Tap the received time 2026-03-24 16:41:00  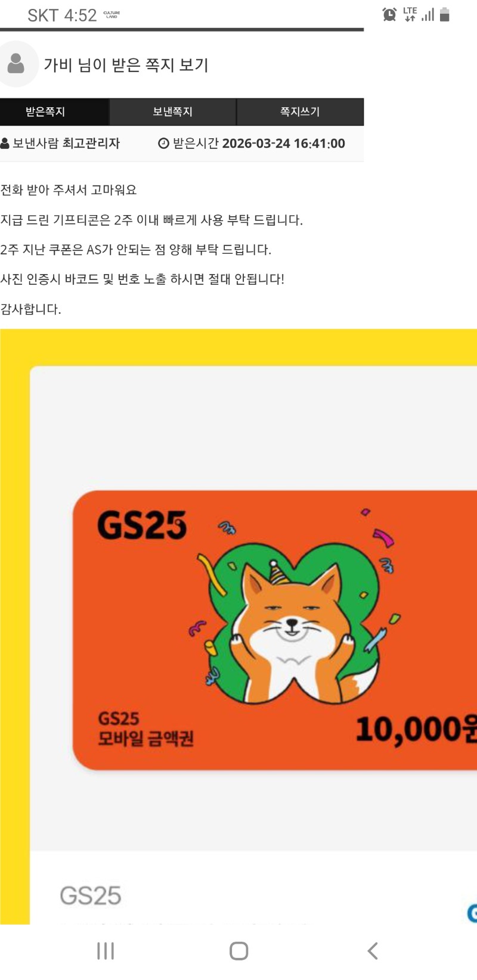point(284,144)
